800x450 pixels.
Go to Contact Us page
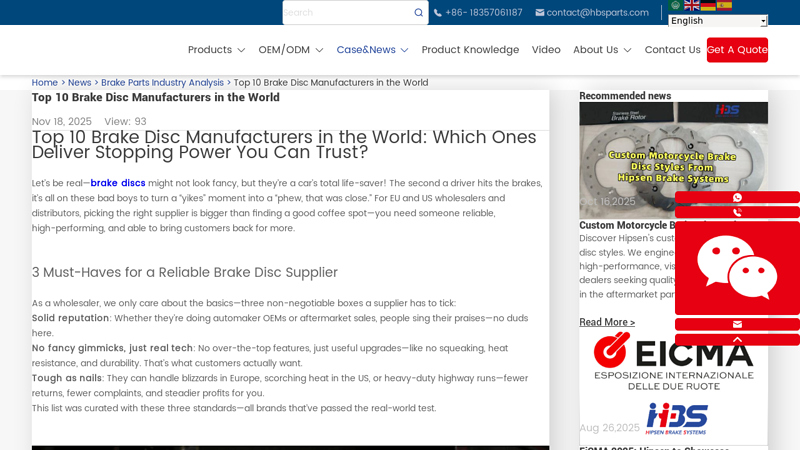[672, 50]
